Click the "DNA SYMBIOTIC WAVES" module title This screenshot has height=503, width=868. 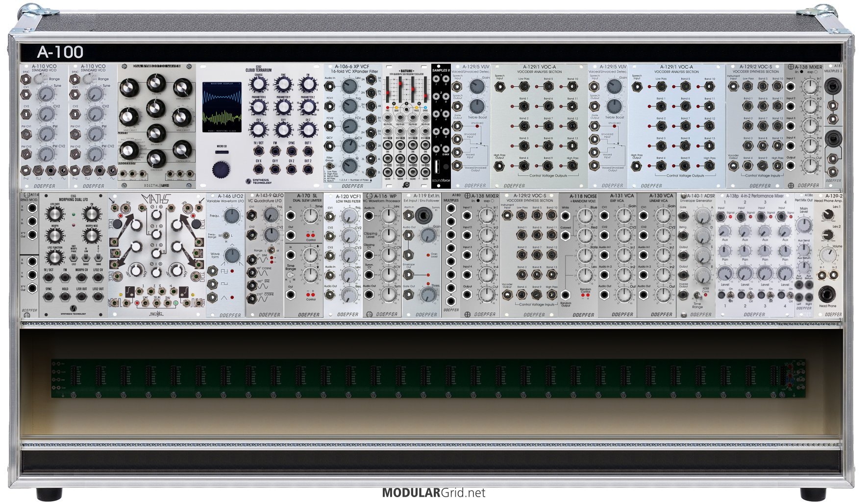(x=156, y=66)
